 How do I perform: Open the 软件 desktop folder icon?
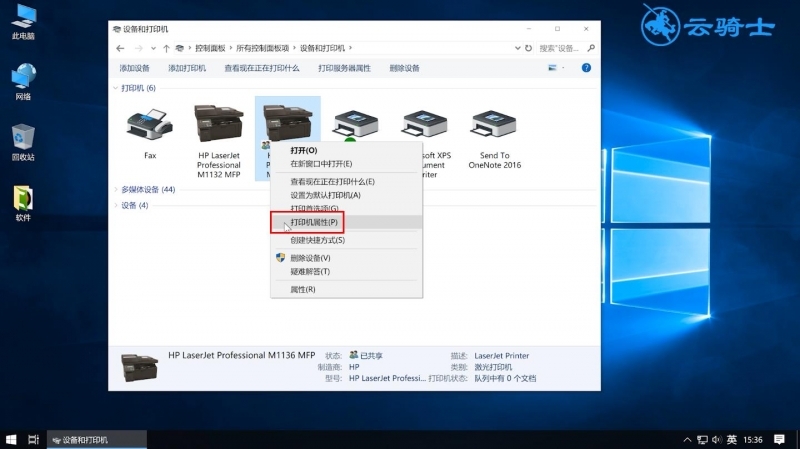[23, 203]
